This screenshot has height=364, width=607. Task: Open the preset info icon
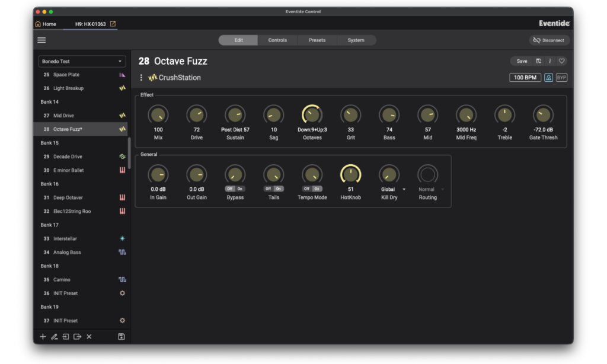pos(550,61)
